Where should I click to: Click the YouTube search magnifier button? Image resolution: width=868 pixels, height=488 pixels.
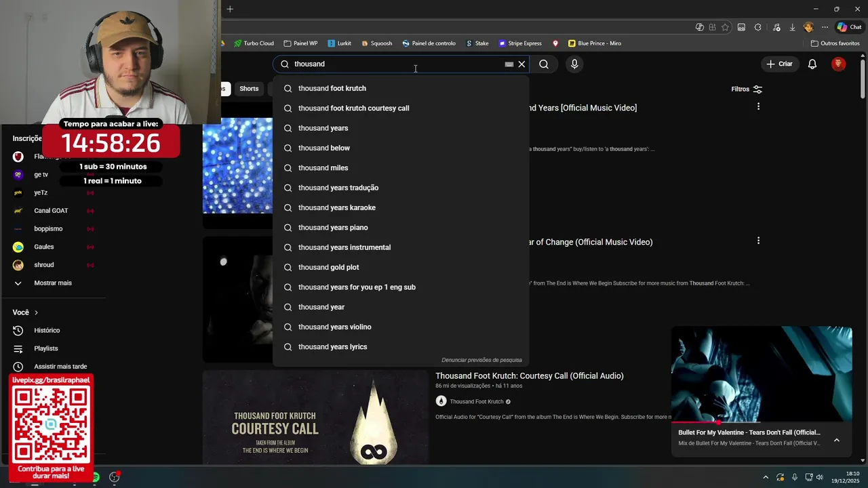[x=544, y=64]
